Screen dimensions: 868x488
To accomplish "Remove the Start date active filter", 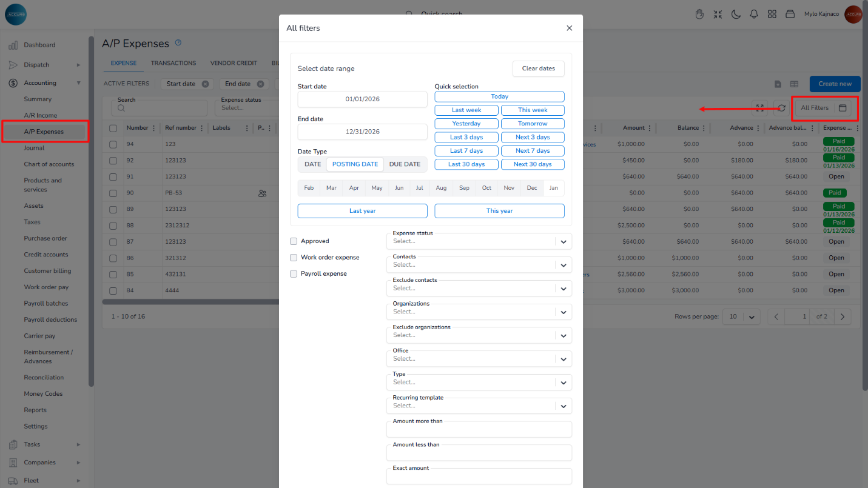I will [206, 84].
